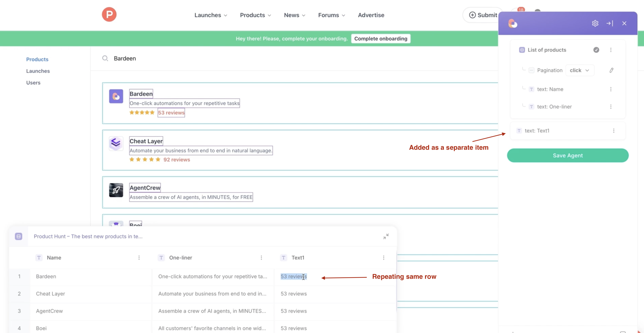Expand the News nav menu
Image resolution: width=644 pixels, height=333 pixels.
coord(295,15)
